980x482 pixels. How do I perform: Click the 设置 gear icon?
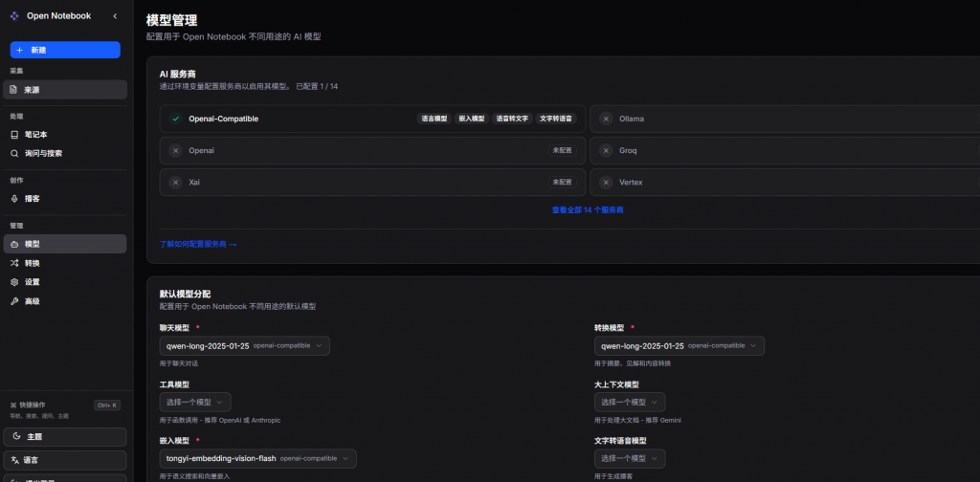coord(14,282)
